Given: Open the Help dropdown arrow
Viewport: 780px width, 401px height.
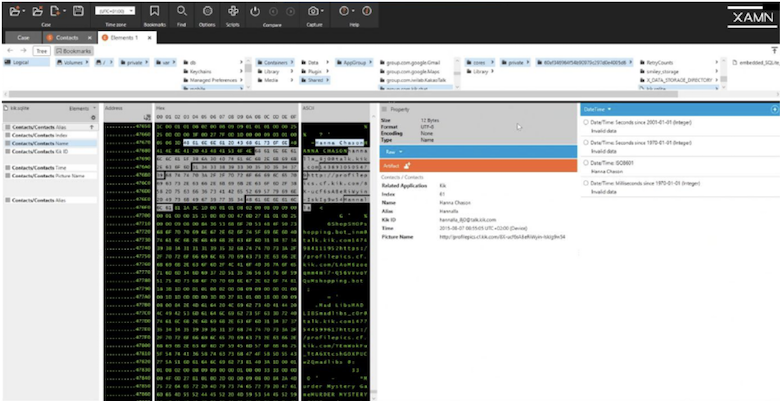Looking at the screenshot, I should tap(353, 11).
